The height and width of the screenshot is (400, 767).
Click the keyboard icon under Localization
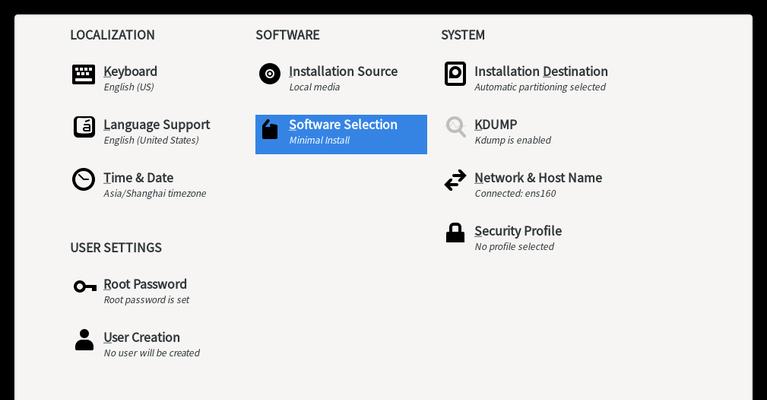84,74
